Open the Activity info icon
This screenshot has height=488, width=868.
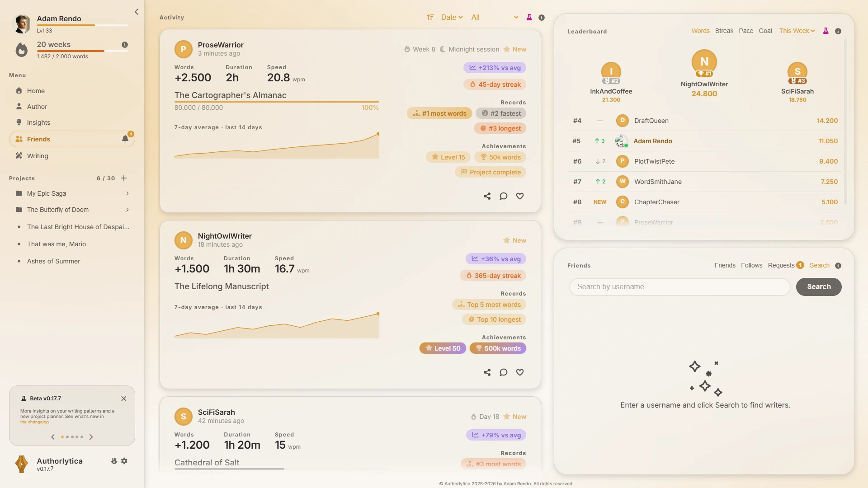[542, 18]
